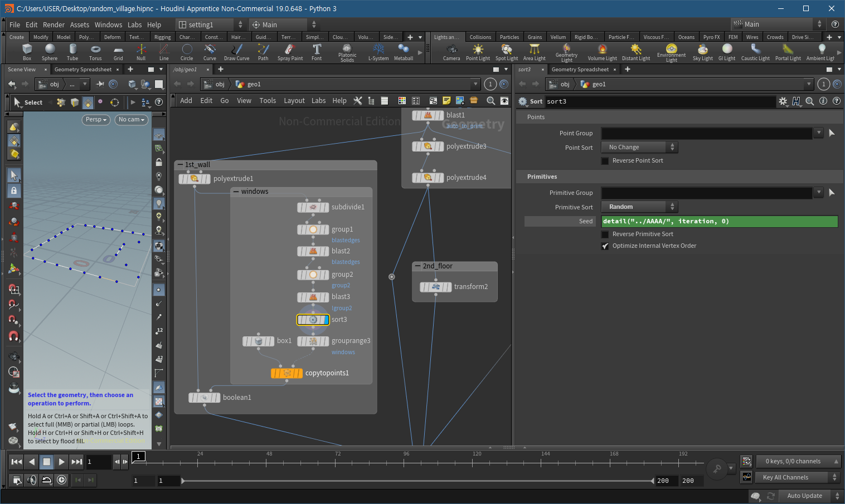The image size is (845, 504).
Task: Play the animation forward
Action: pyautogui.click(x=62, y=461)
